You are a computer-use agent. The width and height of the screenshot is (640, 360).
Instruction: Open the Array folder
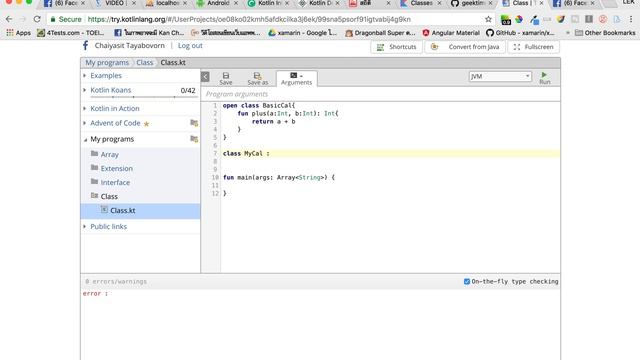(109, 154)
